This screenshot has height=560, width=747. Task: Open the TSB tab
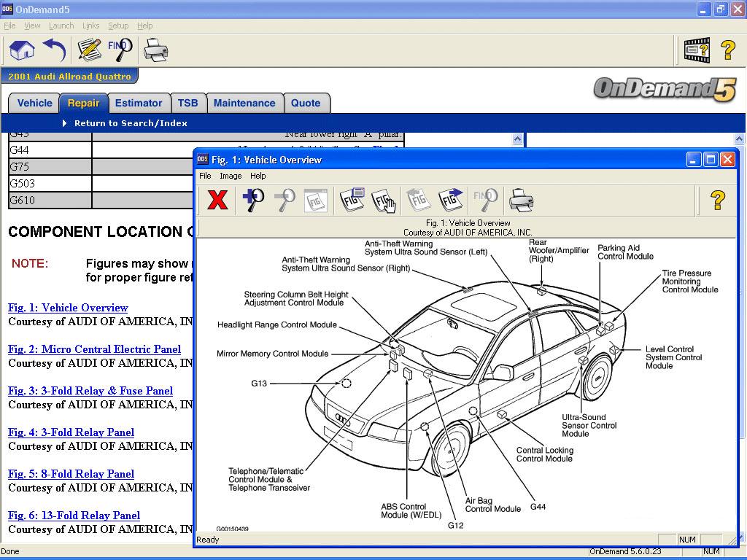coord(187,104)
